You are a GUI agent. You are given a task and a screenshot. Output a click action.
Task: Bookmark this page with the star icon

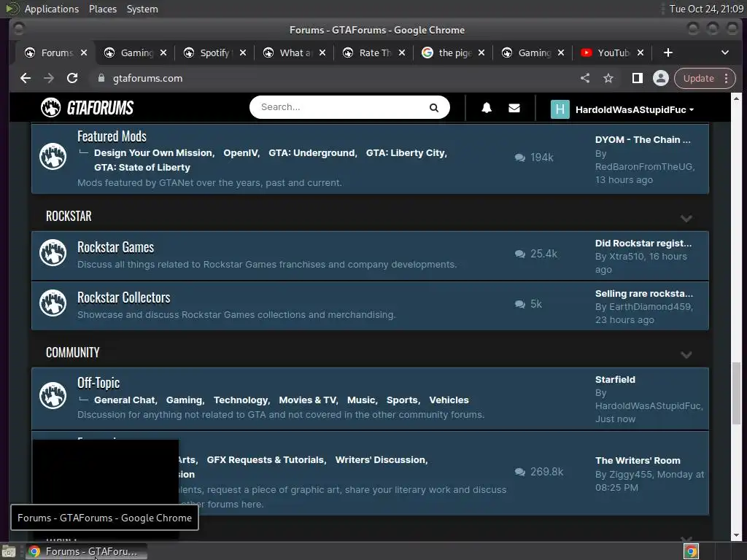click(608, 78)
